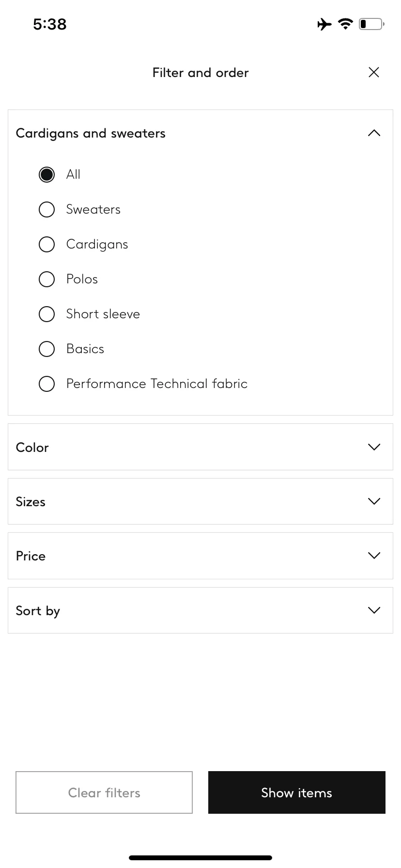The image size is (401, 868).
Task: Tap the Cardigans and sweaters header label
Action: click(91, 133)
